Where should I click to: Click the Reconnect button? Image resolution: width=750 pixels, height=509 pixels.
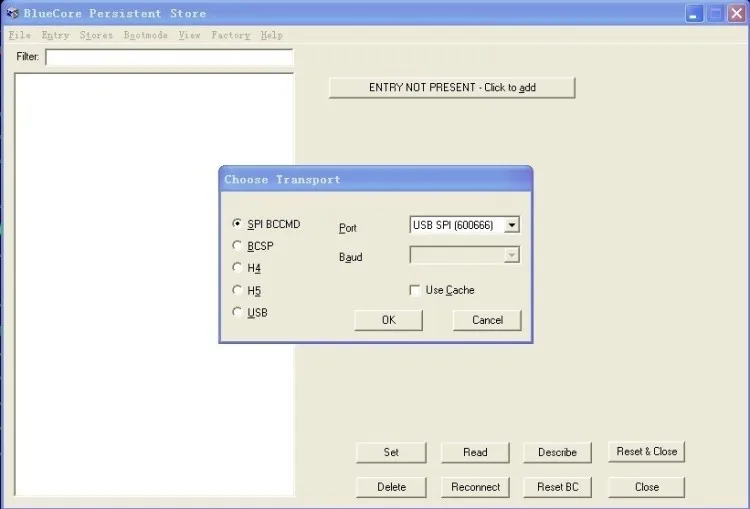(x=475, y=487)
